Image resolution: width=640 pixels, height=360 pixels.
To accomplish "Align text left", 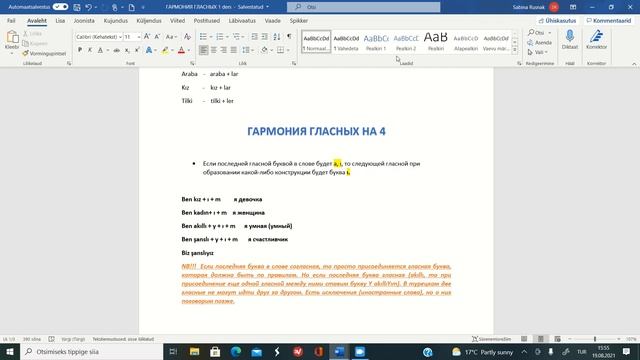I will click(x=203, y=50).
